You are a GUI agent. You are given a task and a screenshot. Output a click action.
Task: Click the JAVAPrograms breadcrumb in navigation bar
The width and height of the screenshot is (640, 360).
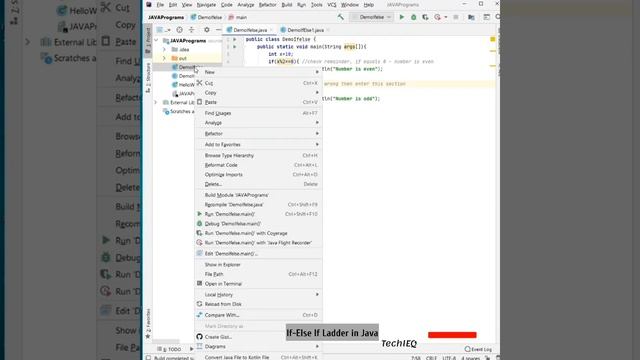[x=166, y=18]
